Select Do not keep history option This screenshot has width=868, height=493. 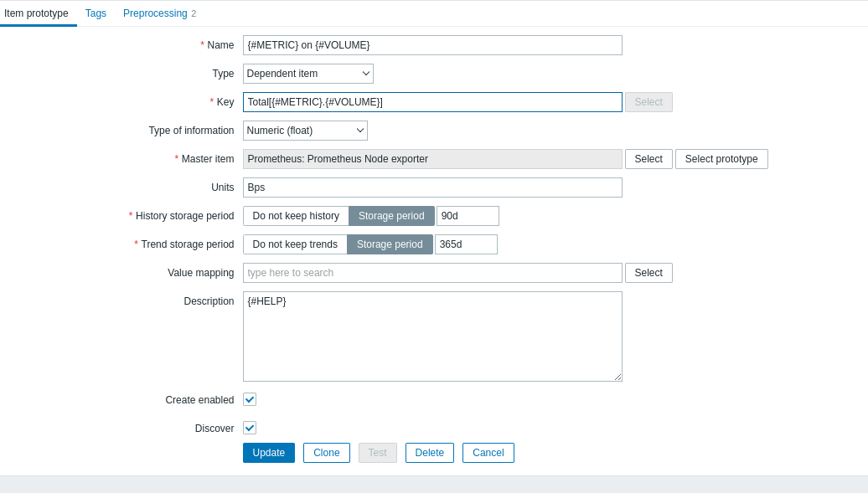[x=295, y=215]
